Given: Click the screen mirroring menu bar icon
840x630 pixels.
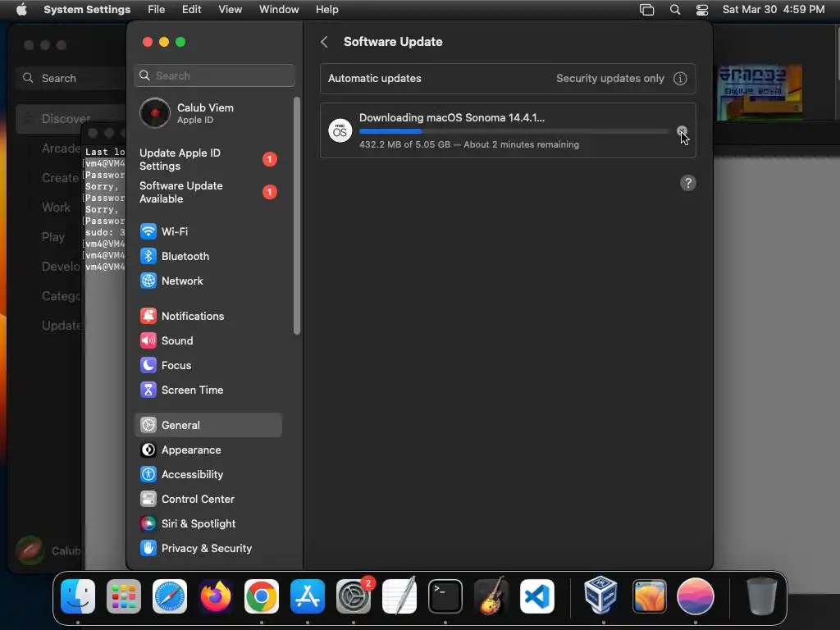Looking at the screenshot, I should [x=646, y=10].
